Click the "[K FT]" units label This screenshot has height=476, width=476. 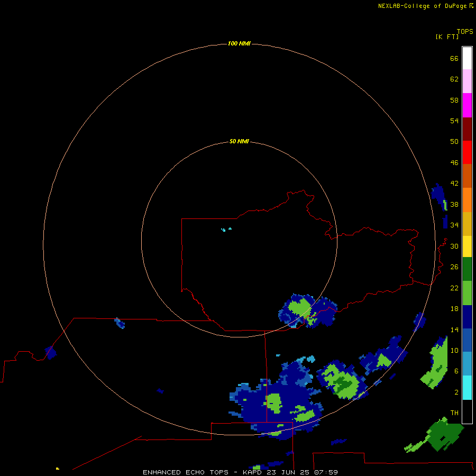(447, 37)
